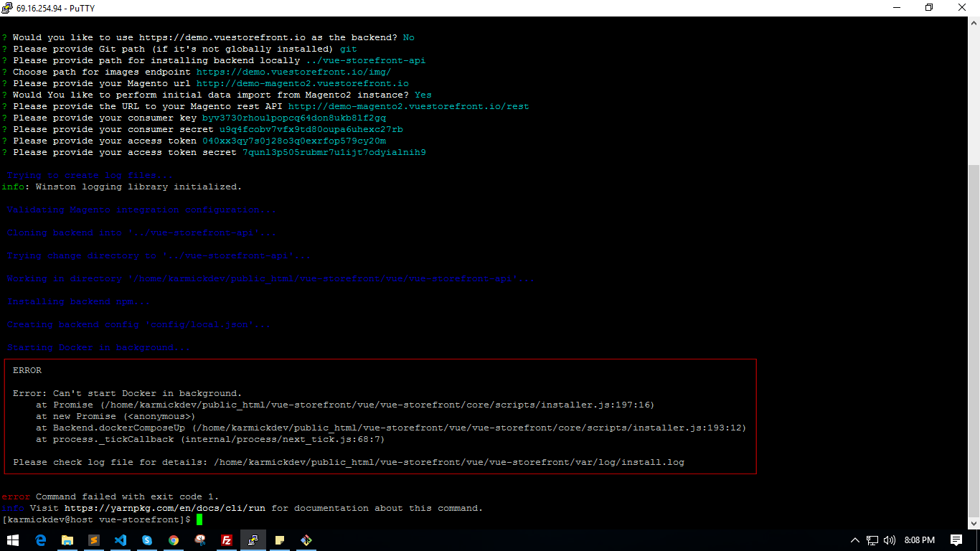Open the Snipping Tool taskbar icon
The height and width of the screenshot is (551, 980).
[x=200, y=540]
